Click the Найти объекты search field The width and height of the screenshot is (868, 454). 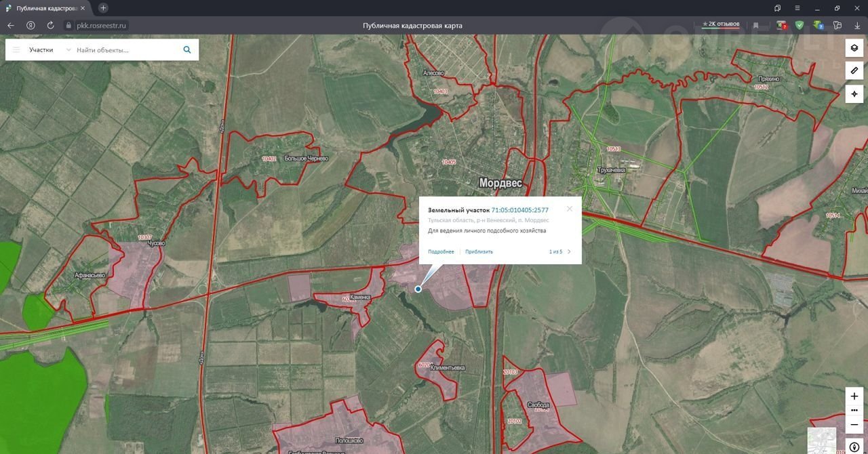[x=125, y=49]
